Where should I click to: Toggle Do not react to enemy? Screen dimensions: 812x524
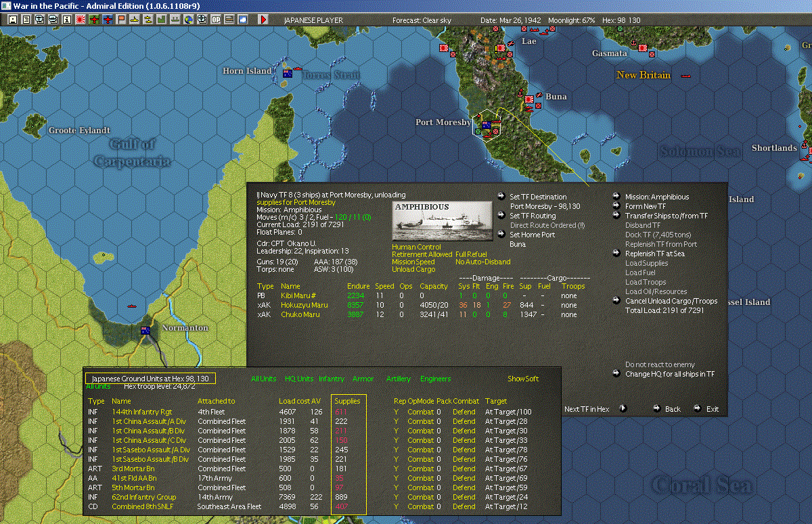point(660,364)
